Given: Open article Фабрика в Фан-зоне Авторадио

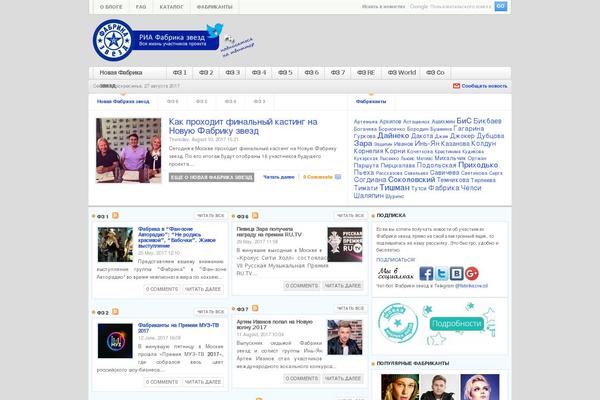Looking at the screenshot, I should tap(177, 237).
